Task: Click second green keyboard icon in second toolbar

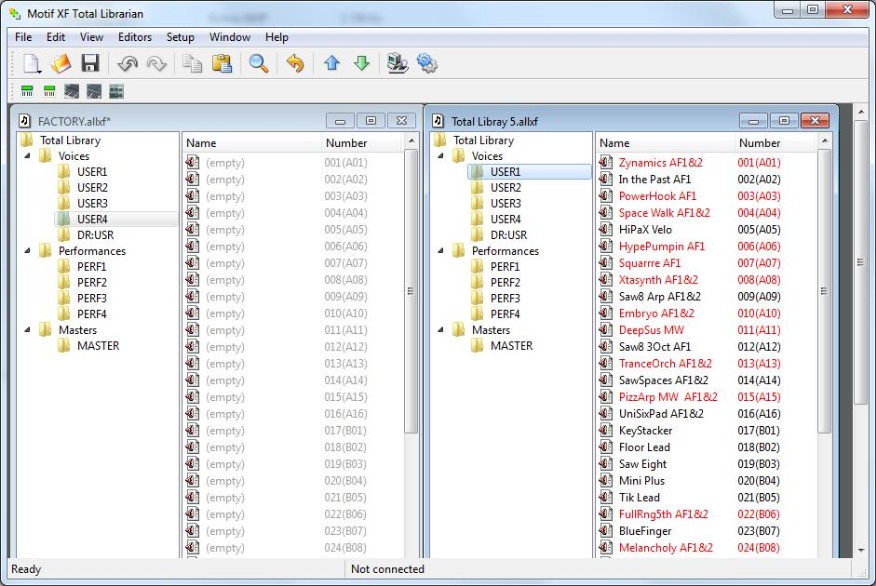Action: [x=49, y=91]
